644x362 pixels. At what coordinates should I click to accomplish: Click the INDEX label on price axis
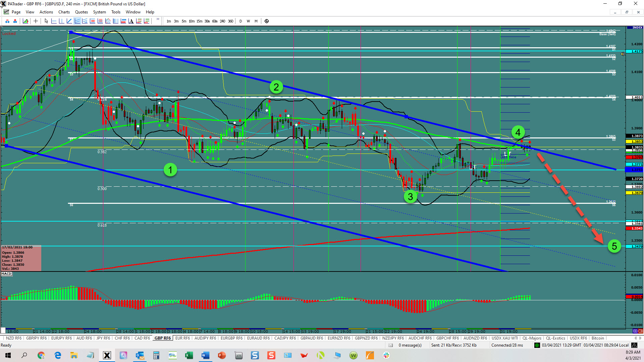point(637,27)
